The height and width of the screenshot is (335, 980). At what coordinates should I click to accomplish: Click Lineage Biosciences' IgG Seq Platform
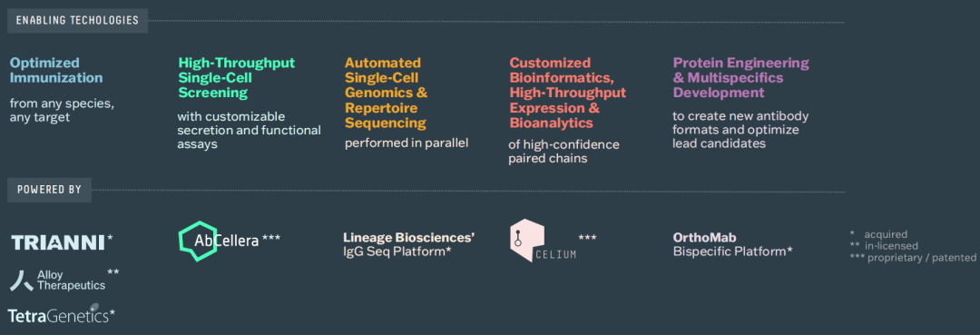(408, 244)
